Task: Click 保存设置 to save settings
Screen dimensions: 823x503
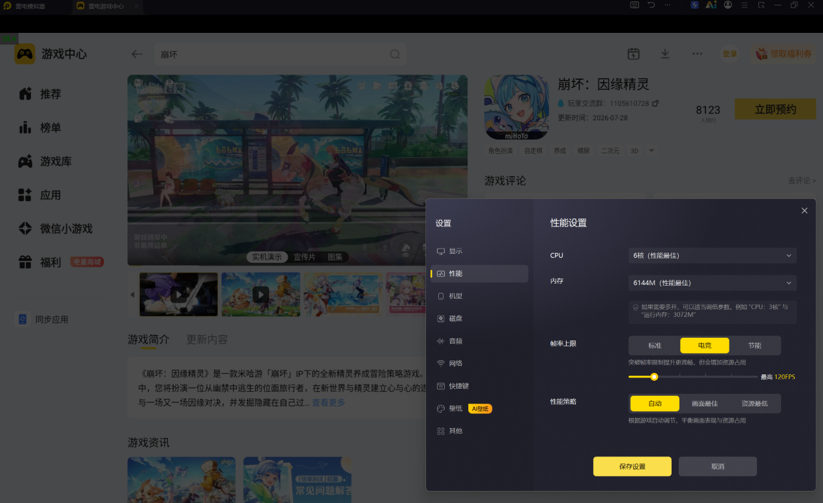Action: coord(632,466)
